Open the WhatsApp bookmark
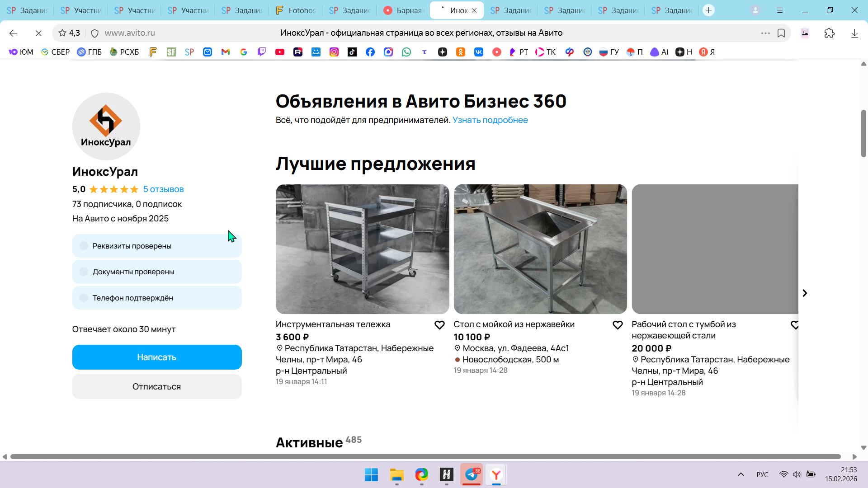 coord(406,52)
